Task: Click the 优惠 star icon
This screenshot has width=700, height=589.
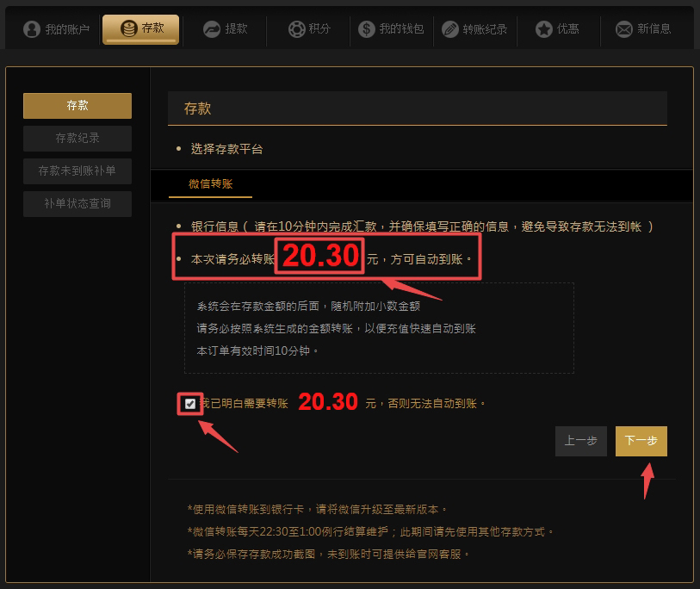Action: (544, 29)
